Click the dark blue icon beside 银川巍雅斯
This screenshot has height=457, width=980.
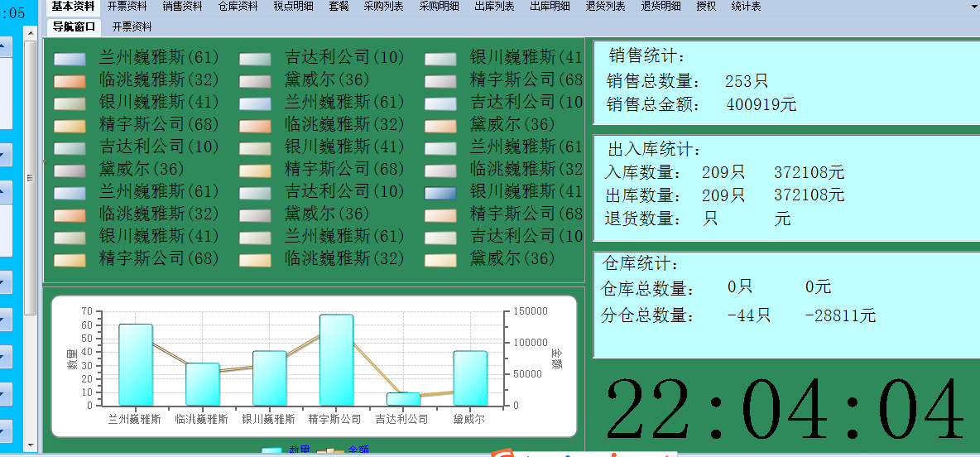click(440, 193)
